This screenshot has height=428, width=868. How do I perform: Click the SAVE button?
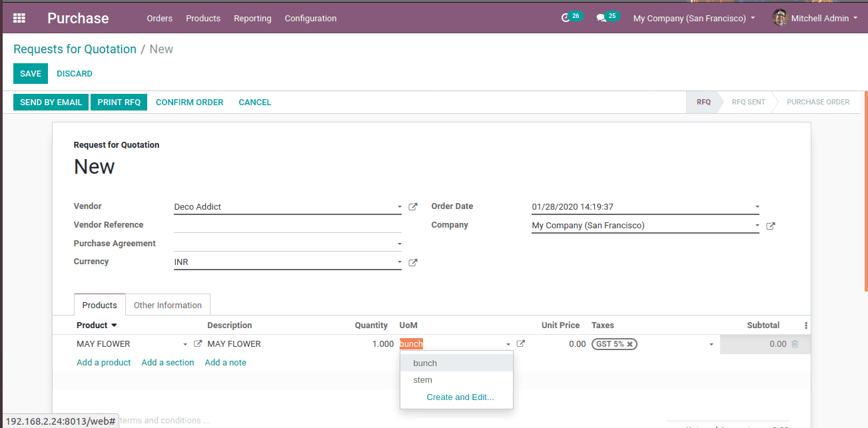click(x=31, y=73)
